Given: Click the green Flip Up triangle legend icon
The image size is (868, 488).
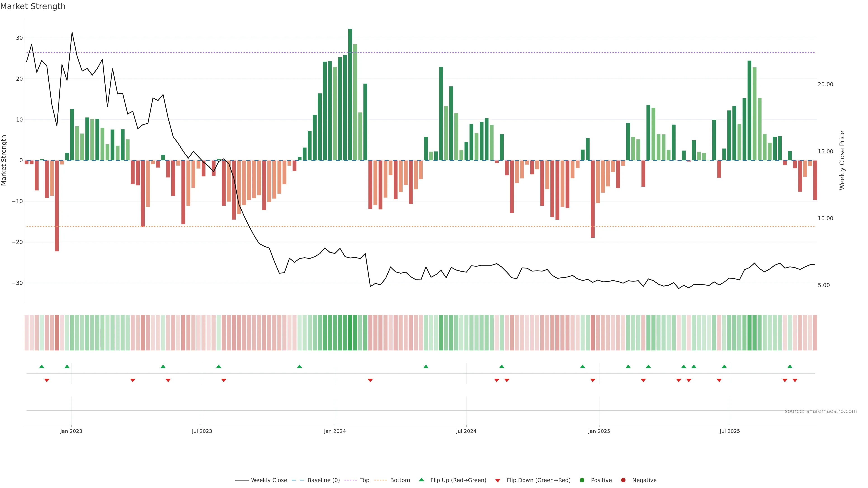Looking at the screenshot, I should (x=421, y=480).
